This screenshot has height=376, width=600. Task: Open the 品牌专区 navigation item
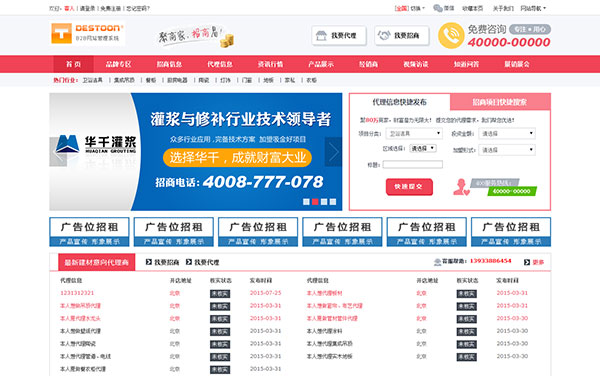tap(119, 64)
